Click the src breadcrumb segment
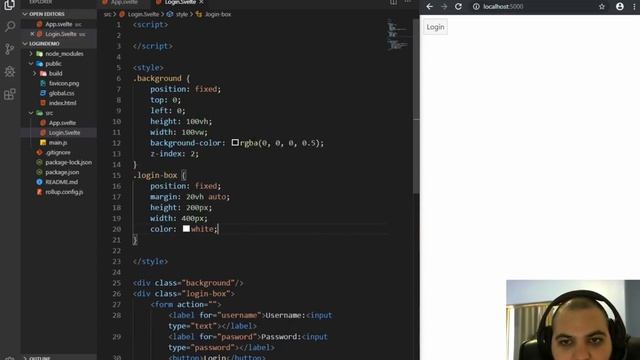The image size is (640, 360). tap(107, 14)
